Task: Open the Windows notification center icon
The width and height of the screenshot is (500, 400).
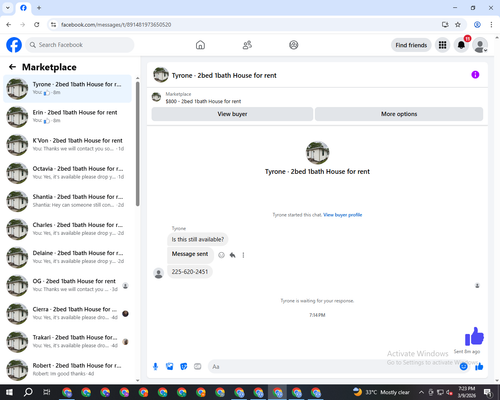Action: pos(488,392)
